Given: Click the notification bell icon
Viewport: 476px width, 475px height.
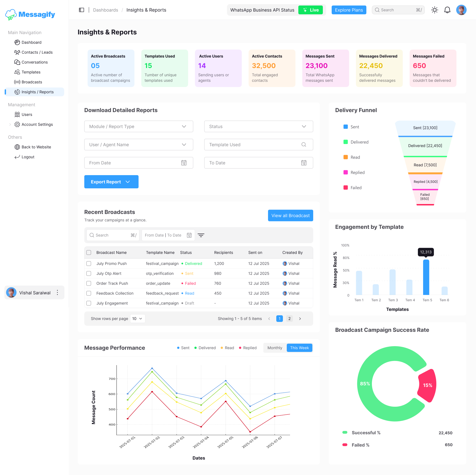Looking at the screenshot, I should tap(447, 10).
